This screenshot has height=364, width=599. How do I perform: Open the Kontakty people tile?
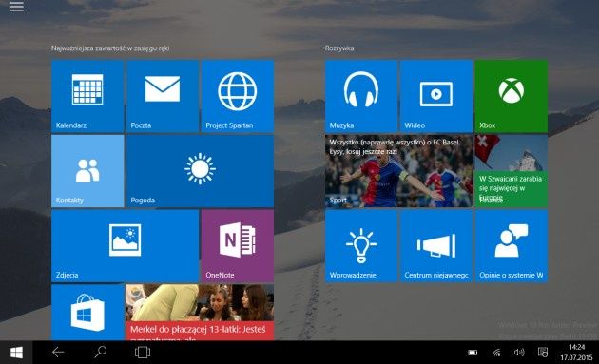point(87,171)
